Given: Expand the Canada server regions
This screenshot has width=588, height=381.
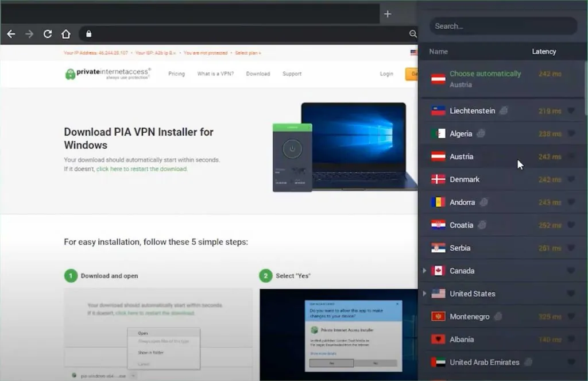Looking at the screenshot, I should point(424,270).
